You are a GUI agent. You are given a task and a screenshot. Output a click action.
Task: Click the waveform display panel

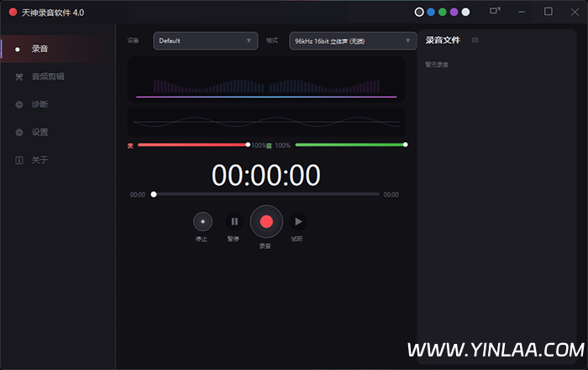tap(266, 122)
